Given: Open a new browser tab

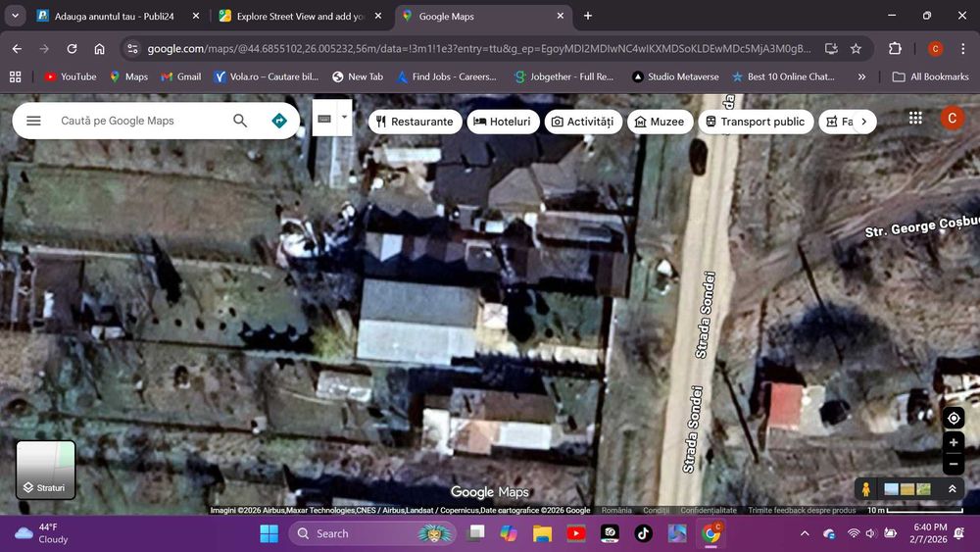Looking at the screenshot, I should [587, 16].
